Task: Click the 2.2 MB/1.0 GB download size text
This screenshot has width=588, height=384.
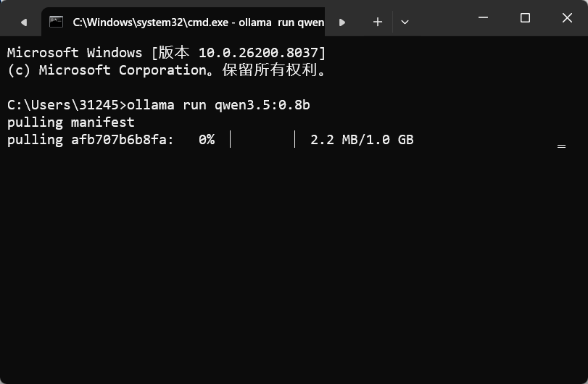Action: [362, 140]
